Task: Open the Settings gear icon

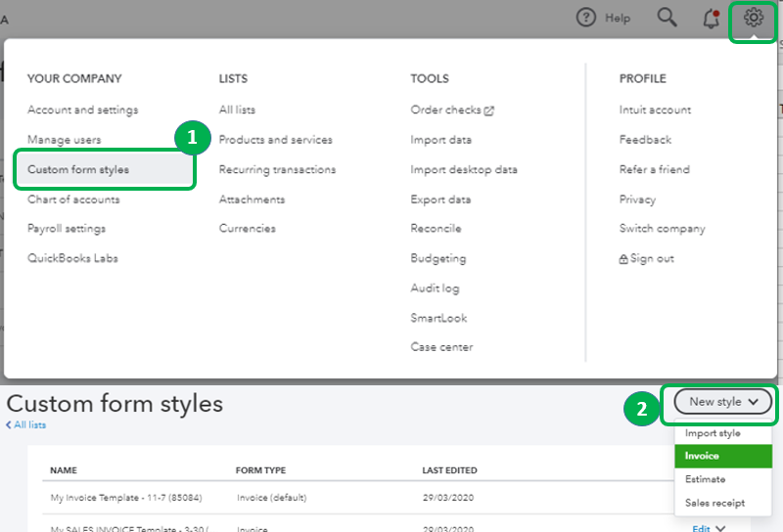Action: 753,18
